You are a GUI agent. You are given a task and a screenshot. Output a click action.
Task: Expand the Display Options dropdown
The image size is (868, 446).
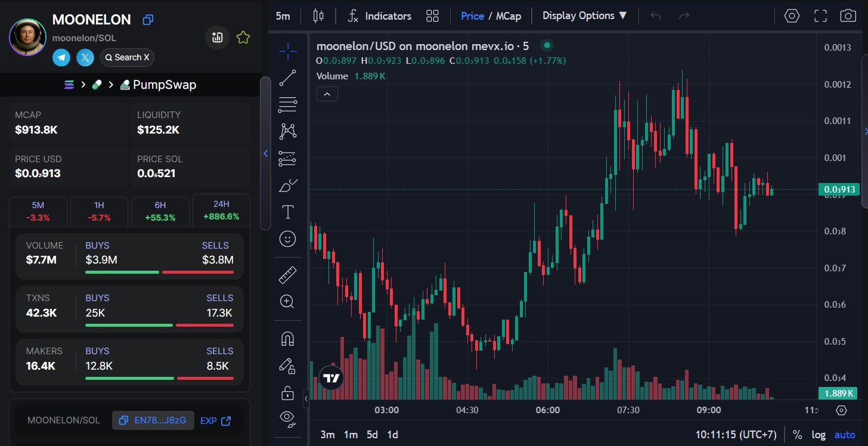(x=585, y=16)
